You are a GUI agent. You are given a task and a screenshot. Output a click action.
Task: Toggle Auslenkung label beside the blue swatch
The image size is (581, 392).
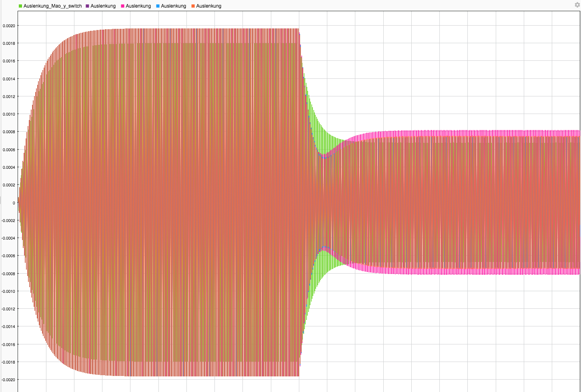click(173, 6)
